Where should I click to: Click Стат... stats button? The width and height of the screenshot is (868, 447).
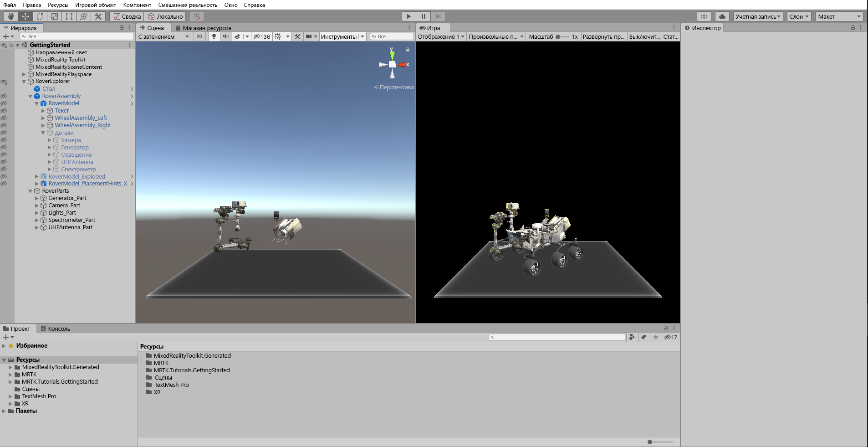(x=671, y=36)
